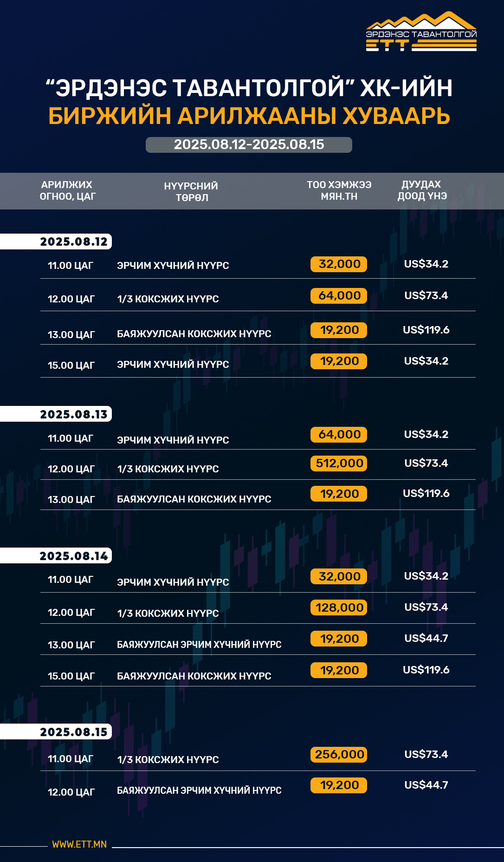Select the 2025.08.13 date label

point(74,414)
